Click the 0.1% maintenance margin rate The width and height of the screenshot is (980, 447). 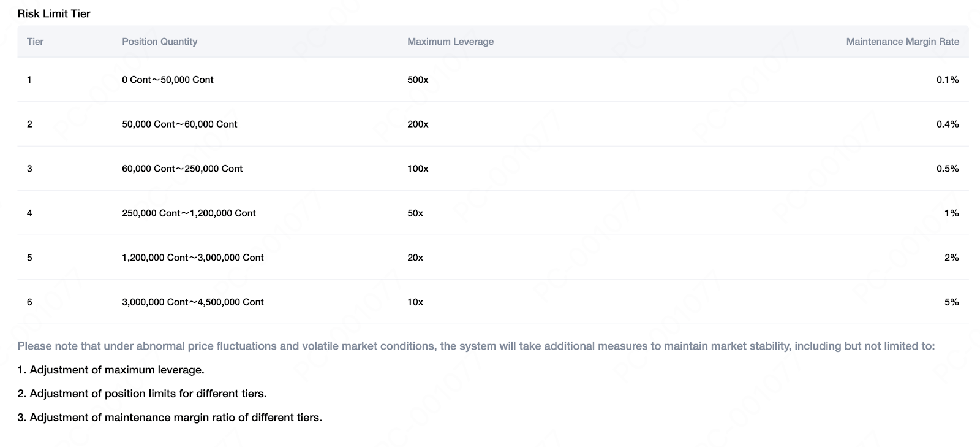947,80
